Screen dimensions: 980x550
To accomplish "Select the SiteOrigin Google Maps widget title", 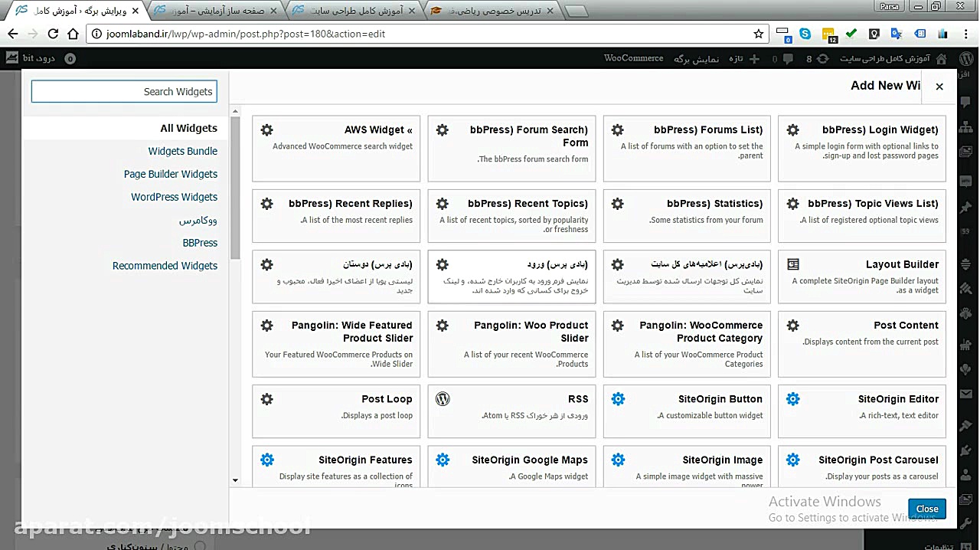I will [x=530, y=460].
